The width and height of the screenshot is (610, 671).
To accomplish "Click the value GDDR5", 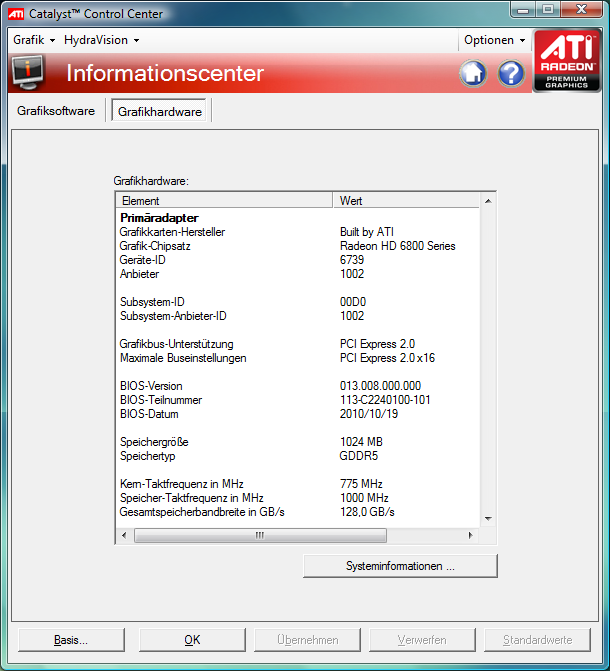I will [359, 456].
